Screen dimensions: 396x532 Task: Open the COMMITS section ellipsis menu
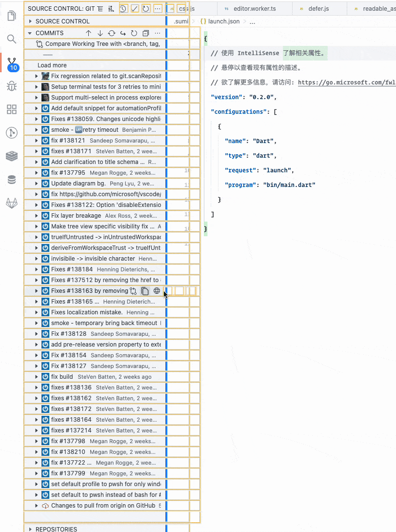point(158,33)
